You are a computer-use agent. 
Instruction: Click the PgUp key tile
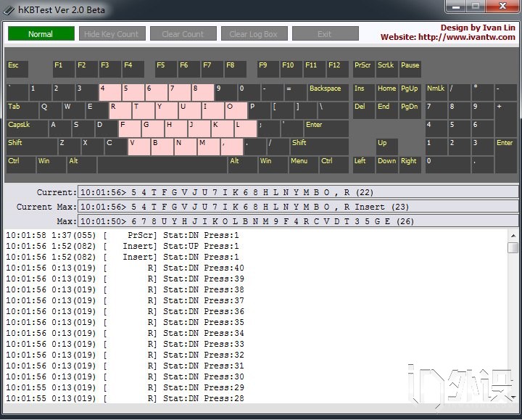pos(410,92)
